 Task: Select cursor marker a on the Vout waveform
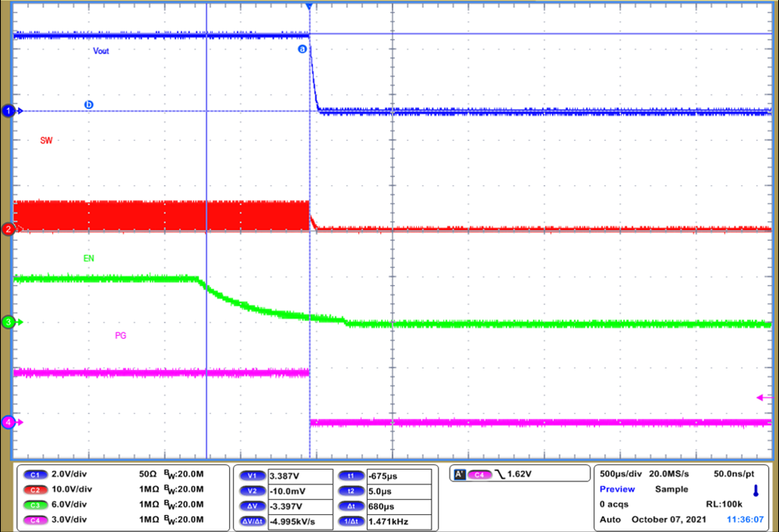click(302, 49)
